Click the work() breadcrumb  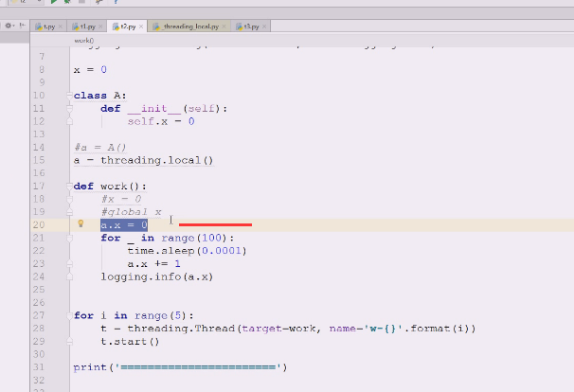pos(84,41)
